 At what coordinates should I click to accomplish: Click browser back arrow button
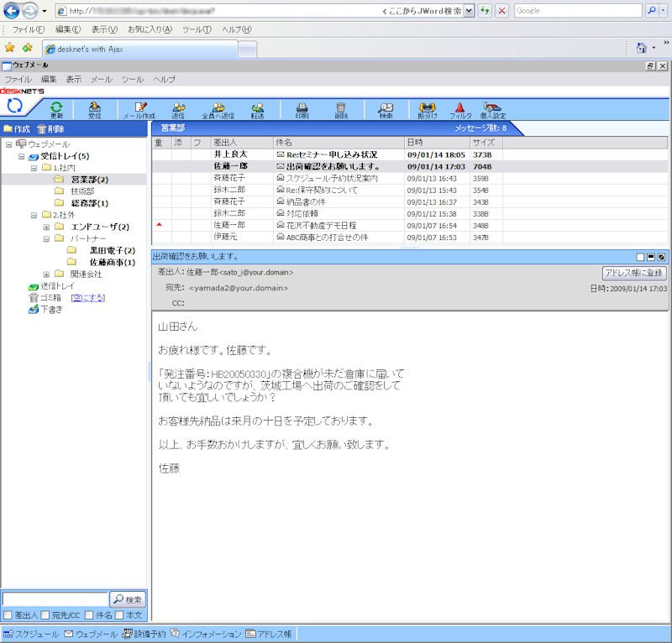click(x=12, y=11)
